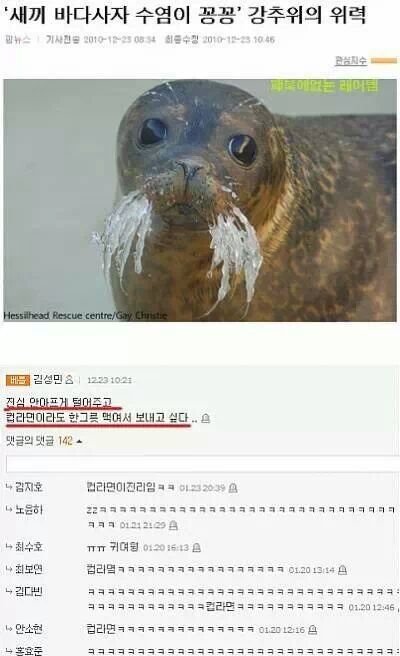Screen dimensions: 400x656
Task: Open commenter 김성민's name link
Action: pyautogui.click(x=48, y=379)
